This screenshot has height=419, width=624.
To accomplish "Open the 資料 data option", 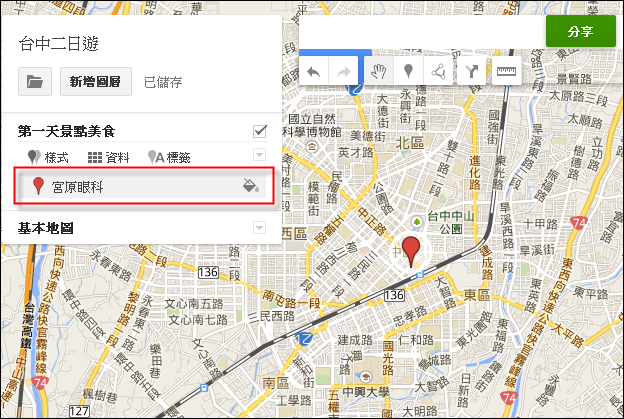I will pyautogui.click(x=108, y=158).
